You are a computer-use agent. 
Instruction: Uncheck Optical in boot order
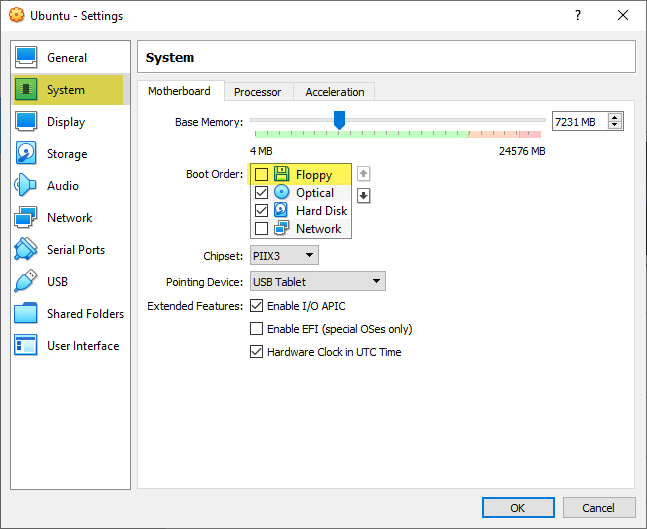click(x=261, y=192)
